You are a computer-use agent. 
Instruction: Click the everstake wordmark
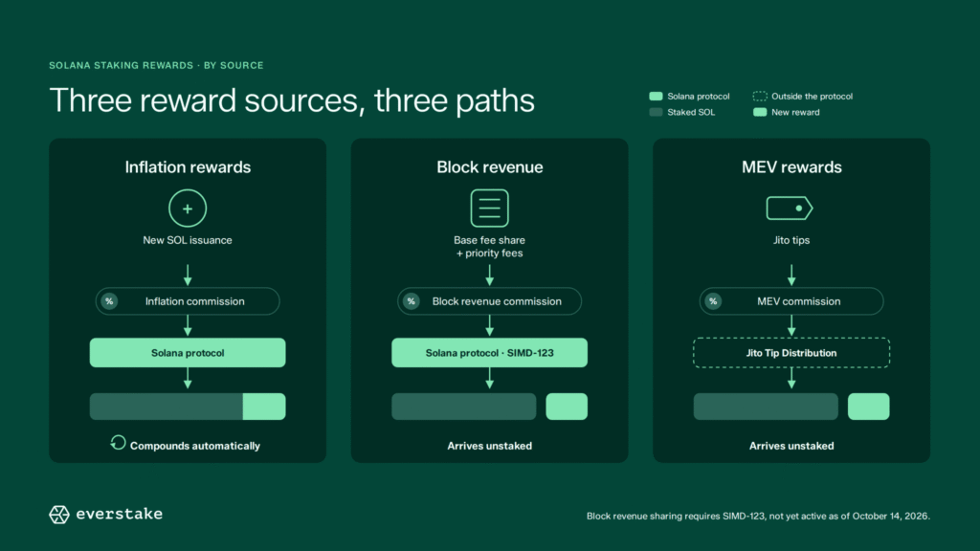pyautogui.click(x=120, y=514)
